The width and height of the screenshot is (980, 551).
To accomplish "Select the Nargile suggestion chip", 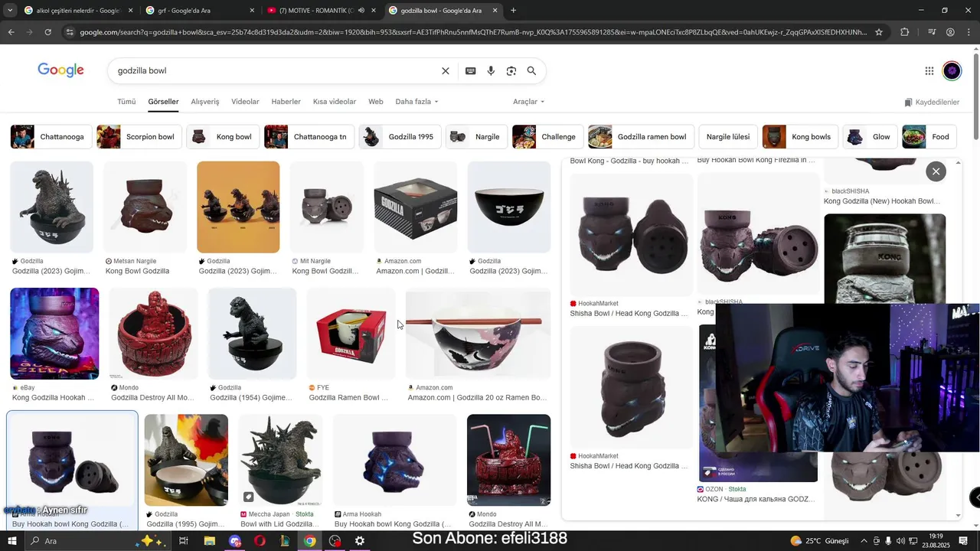I will pos(477,137).
